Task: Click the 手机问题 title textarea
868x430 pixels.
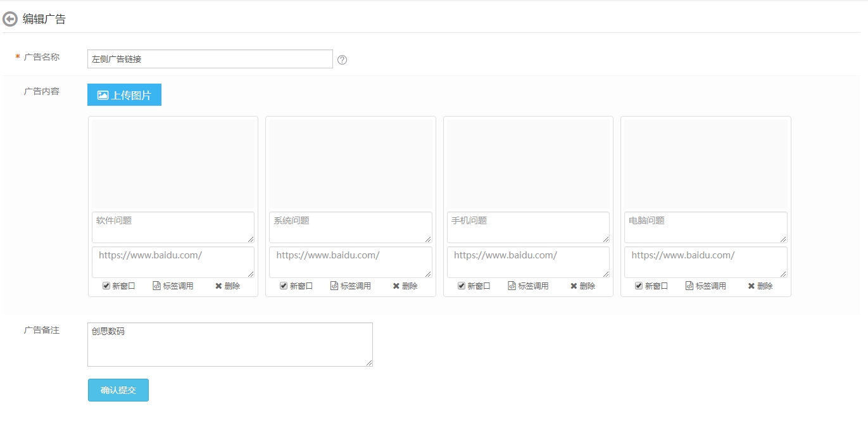Action: pyautogui.click(x=528, y=227)
